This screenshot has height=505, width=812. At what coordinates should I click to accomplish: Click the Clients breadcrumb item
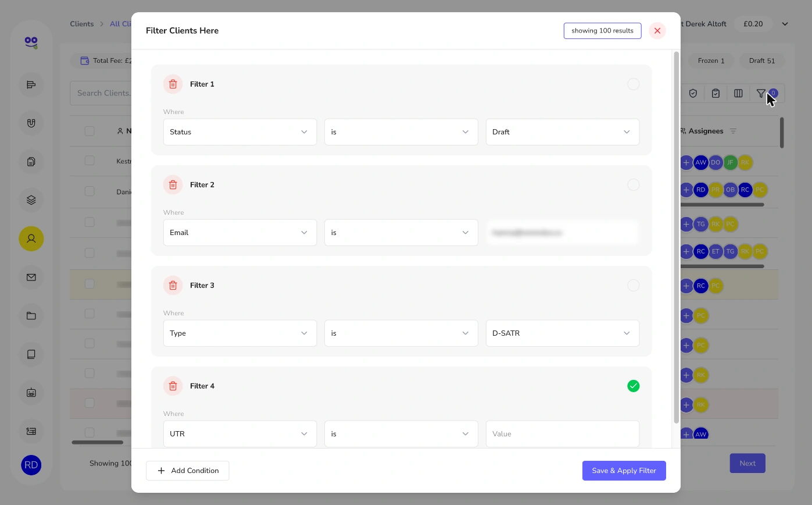pyautogui.click(x=82, y=24)
